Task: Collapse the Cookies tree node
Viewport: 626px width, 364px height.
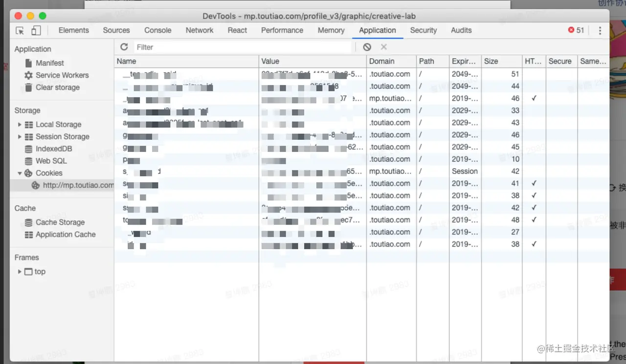Action: (x=20, y=173)
